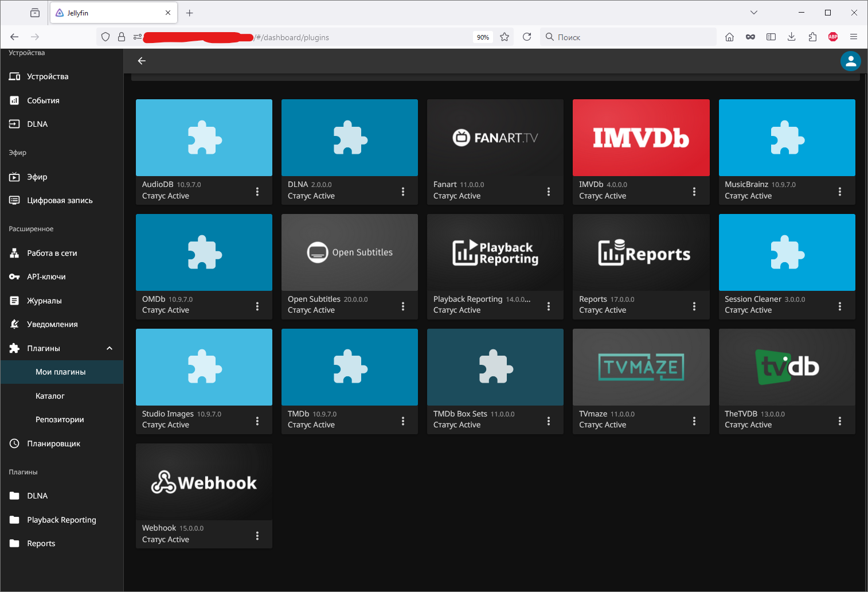Open the Open Subtitles plugin thumbnail

350,252
